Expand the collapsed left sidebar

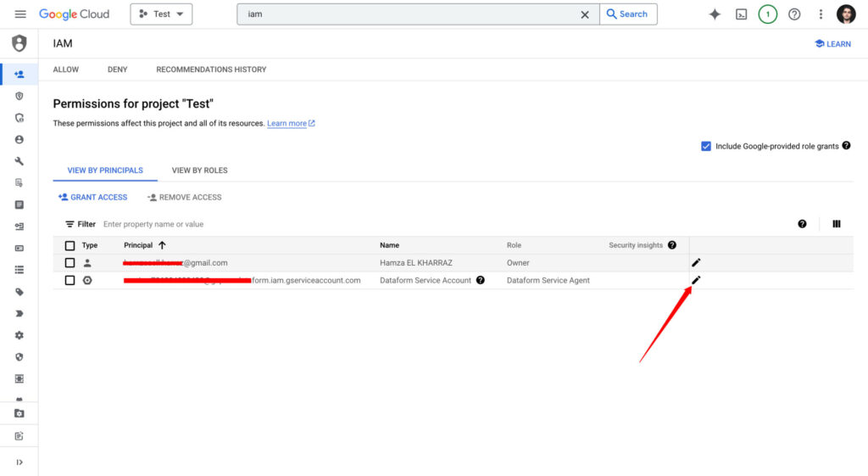[19, 462]
